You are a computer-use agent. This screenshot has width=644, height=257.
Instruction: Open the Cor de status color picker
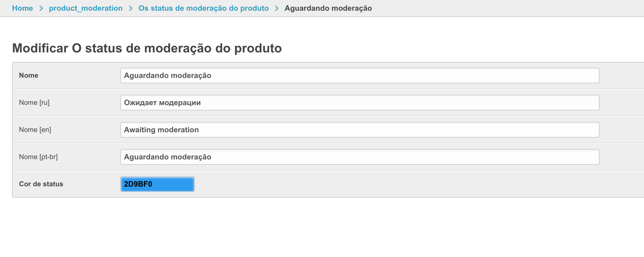tap(157, 184)
